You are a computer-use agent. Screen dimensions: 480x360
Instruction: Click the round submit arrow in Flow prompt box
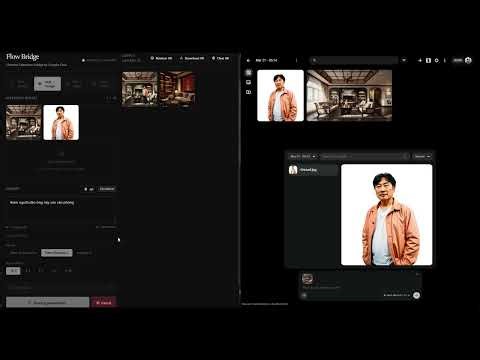point(416,295)
